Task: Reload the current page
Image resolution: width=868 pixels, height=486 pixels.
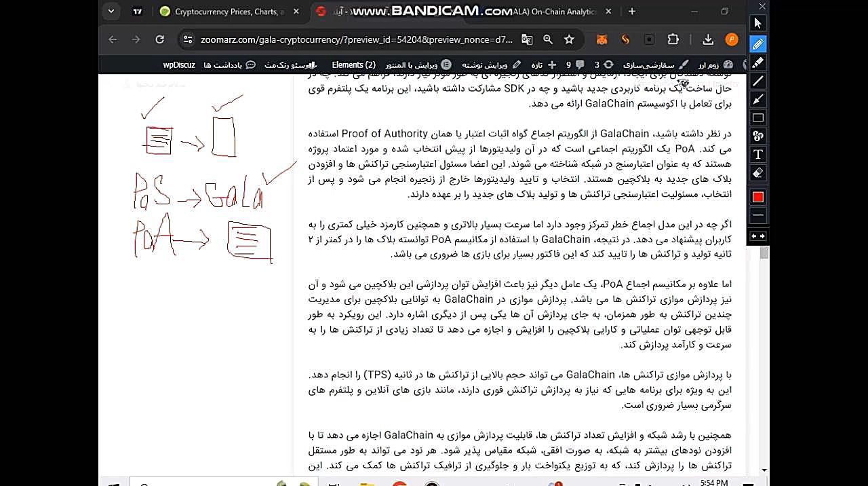Action: (159, 39)
